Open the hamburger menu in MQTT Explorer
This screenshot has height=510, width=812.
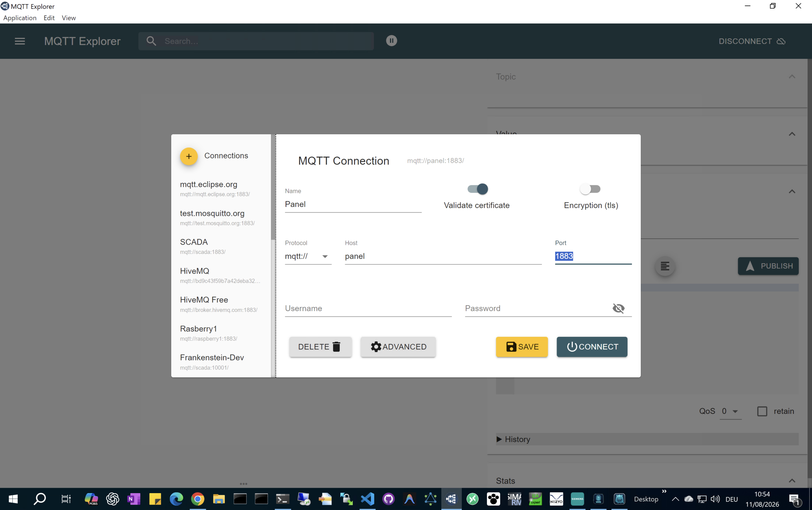[x=20, y=41]
